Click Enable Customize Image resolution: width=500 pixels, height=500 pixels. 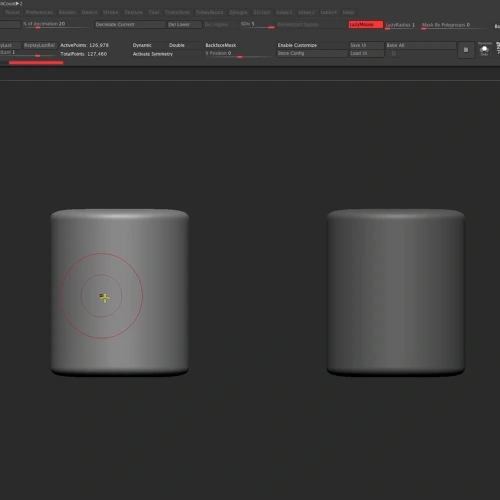point(312,45)
